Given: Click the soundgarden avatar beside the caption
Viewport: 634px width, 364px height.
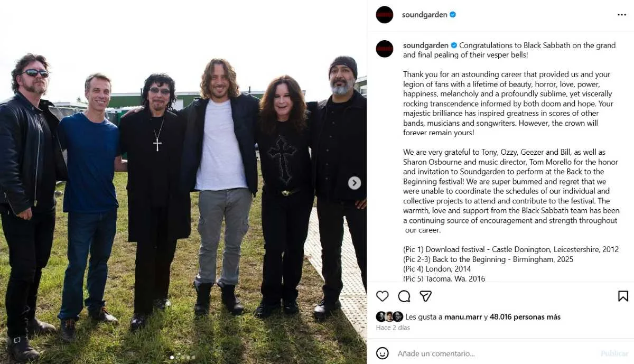Looking at the screenshot, I should coord(385,49).
